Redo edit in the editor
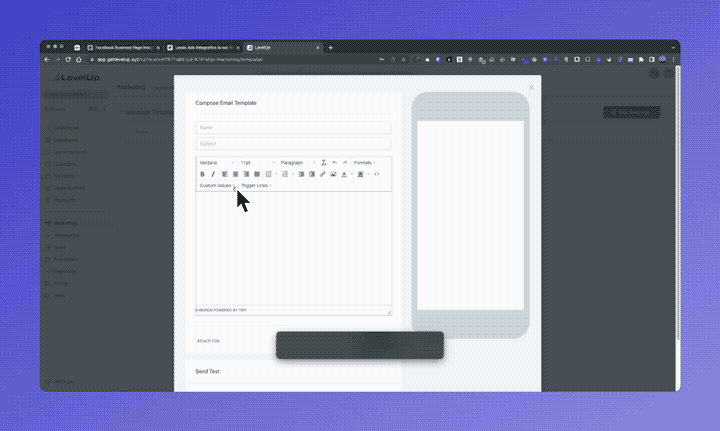Viewport: 720px width, 431px height. (345, 163)
